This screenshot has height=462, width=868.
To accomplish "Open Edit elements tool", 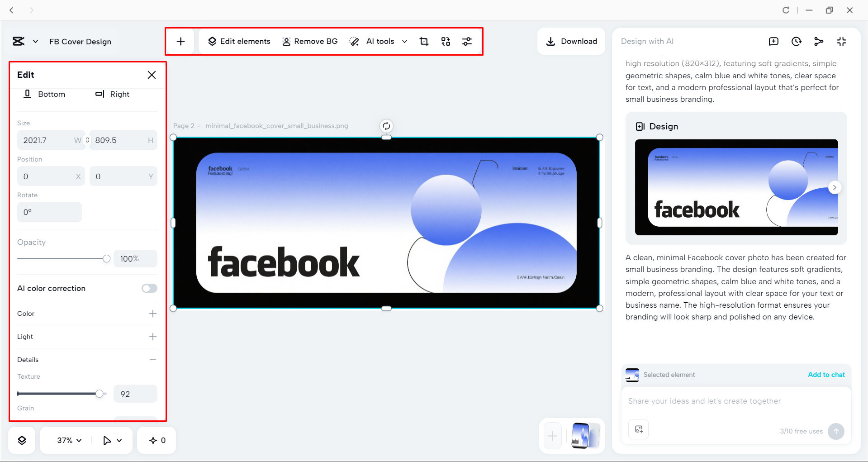I will coord(239,41).
